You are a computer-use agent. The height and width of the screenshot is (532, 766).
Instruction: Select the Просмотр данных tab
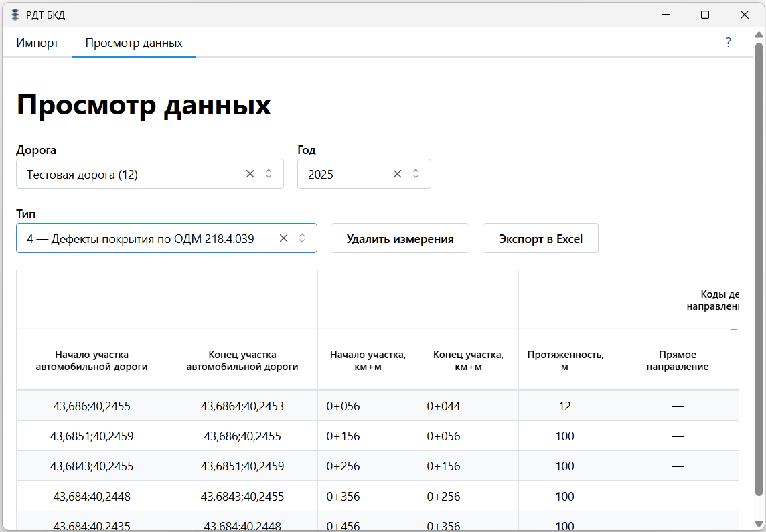coord(134,43)
